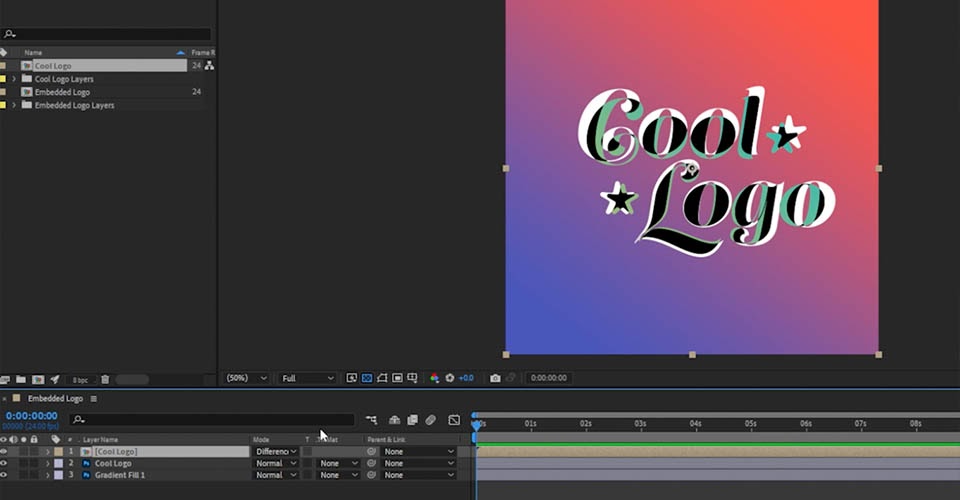Hide the Gradient Fill 1 layer
This screenshot has height=500, width=960.
(4, 475)
